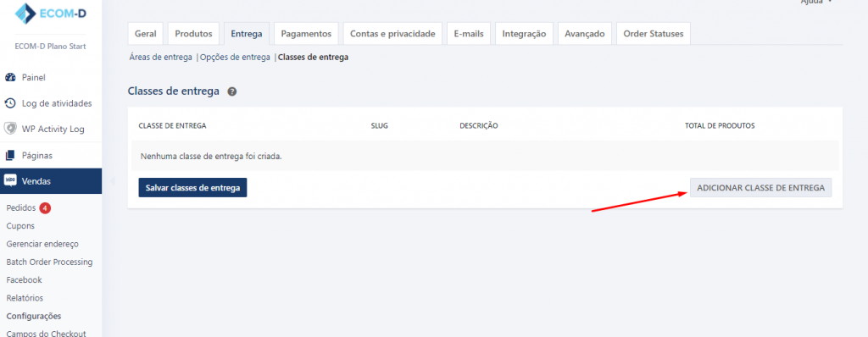Select Classes de entrega sub-section
The width and height of the screenshot is (868, 337).
(314, 57)
